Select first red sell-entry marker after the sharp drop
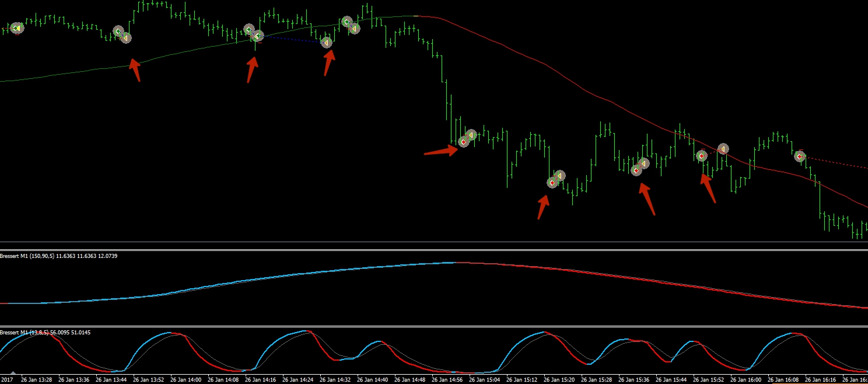Screen dimensions: 868x384 tap(464, 141)
